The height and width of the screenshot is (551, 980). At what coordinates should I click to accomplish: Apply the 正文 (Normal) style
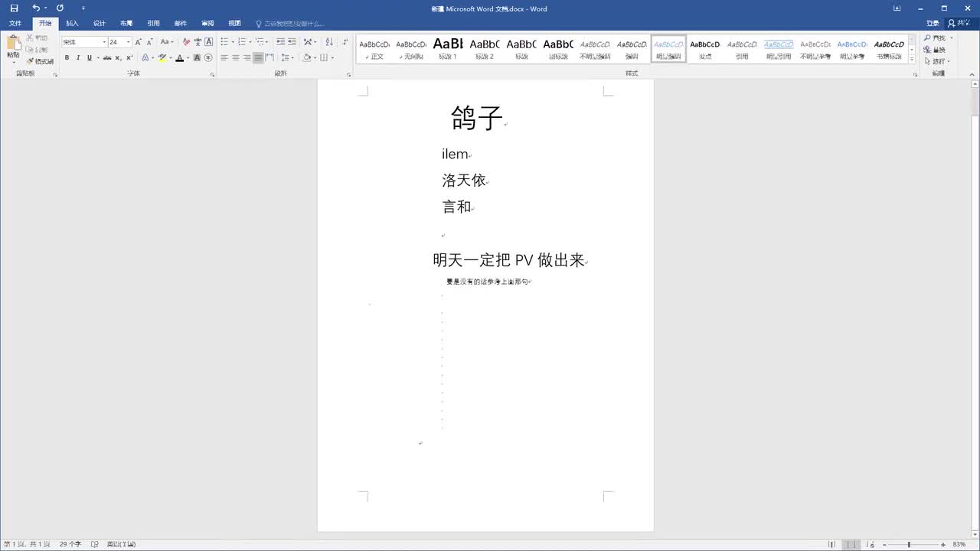374,49
